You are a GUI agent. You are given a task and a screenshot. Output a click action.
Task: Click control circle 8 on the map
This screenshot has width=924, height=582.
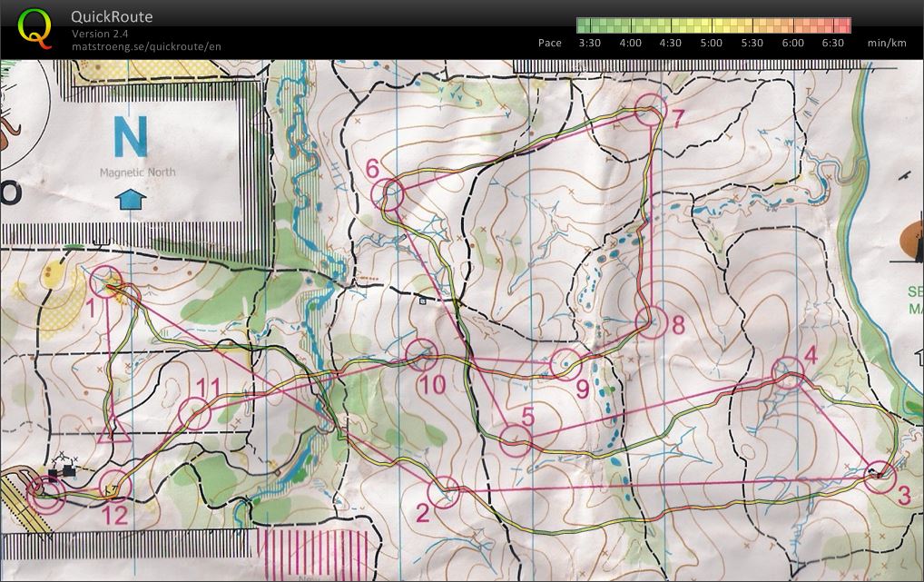pyautogui.click(x=651, y=322)
